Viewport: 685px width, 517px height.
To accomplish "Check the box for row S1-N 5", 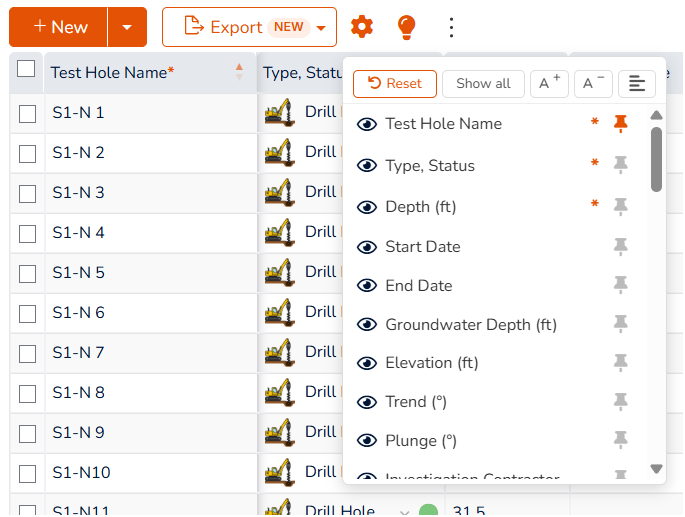I will 28,274.
